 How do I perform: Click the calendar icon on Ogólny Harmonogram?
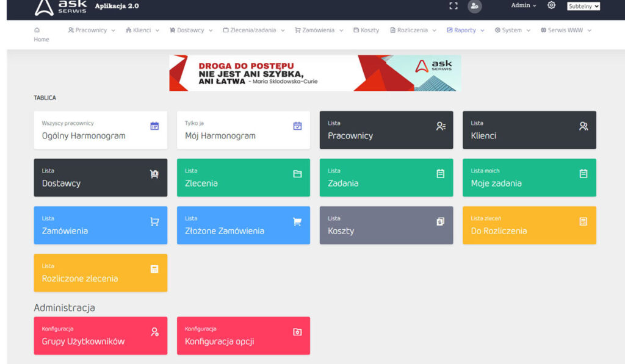coord(154,126)
